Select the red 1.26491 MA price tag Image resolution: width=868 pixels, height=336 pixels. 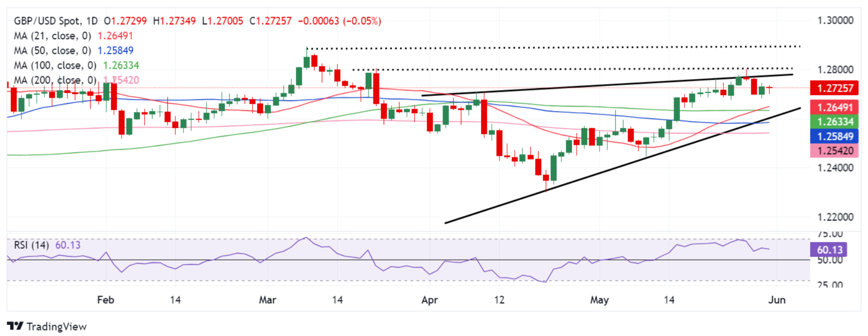(x=834, y=107)
